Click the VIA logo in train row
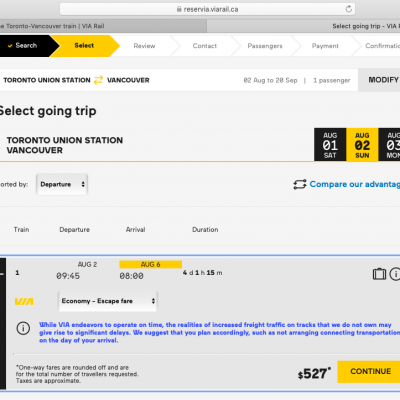400x400 pixels. (x=24, y=302)
